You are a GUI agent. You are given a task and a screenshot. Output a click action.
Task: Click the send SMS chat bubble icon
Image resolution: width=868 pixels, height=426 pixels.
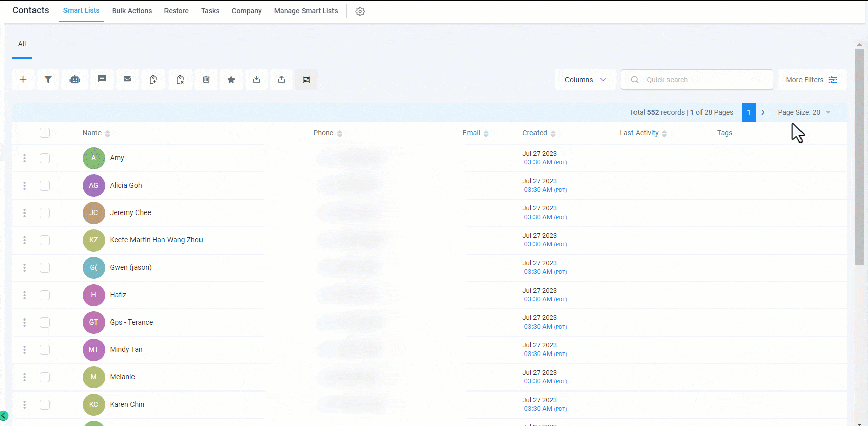click(102, 79)
